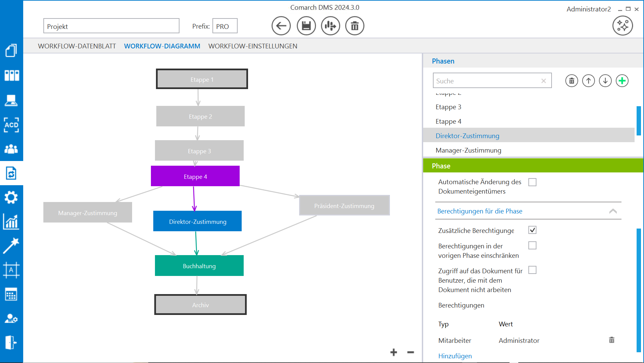Uncheck Zusätzliche Berechtigungen checkbox
This screenshot has height=363, width=644.
point(532,230)
